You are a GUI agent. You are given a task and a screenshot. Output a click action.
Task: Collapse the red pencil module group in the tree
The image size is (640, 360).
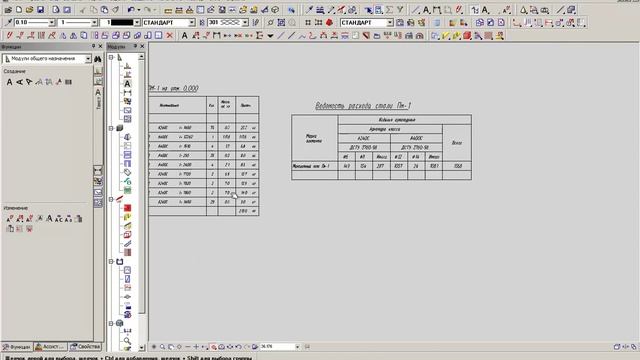coord(111,199)
